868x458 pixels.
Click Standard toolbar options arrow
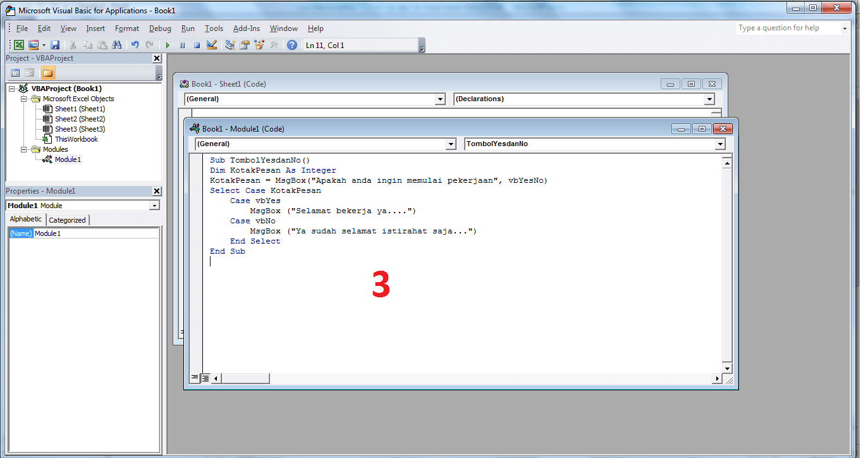tap(422, 46)
